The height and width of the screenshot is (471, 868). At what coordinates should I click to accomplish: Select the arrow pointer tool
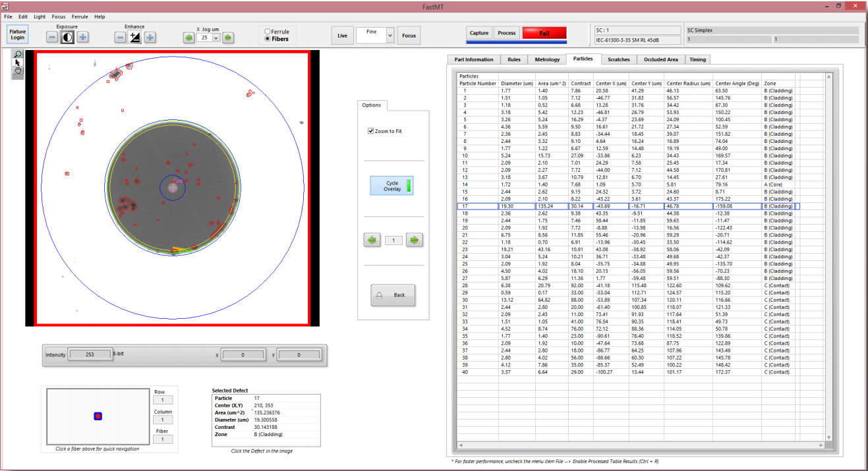[16, 62]
